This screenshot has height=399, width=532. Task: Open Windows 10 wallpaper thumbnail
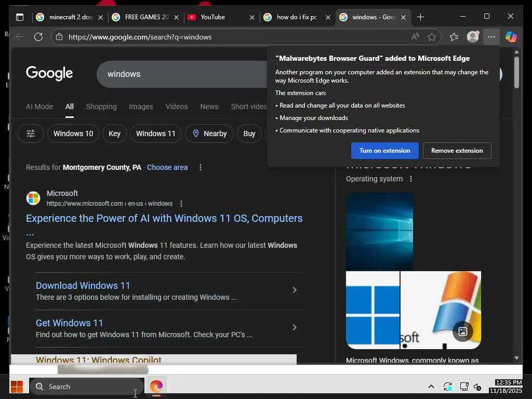point(379,231)
